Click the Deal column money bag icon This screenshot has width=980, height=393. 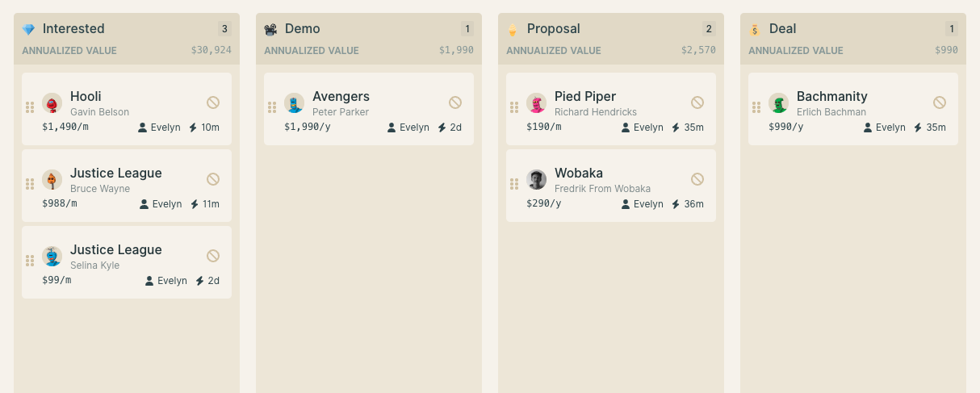point(755,30)
